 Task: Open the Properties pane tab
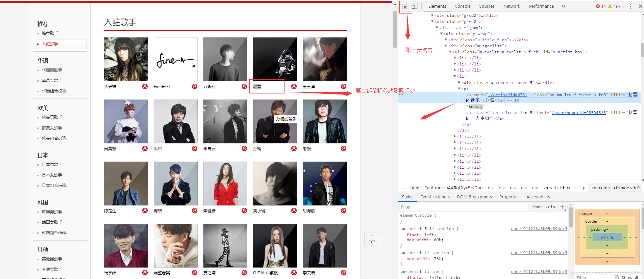coord(509,197)
